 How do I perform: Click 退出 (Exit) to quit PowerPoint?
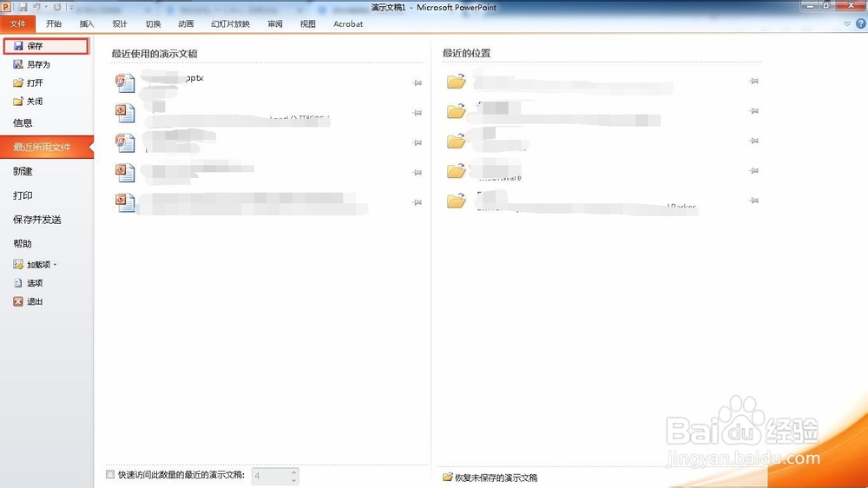coord(29,301)
